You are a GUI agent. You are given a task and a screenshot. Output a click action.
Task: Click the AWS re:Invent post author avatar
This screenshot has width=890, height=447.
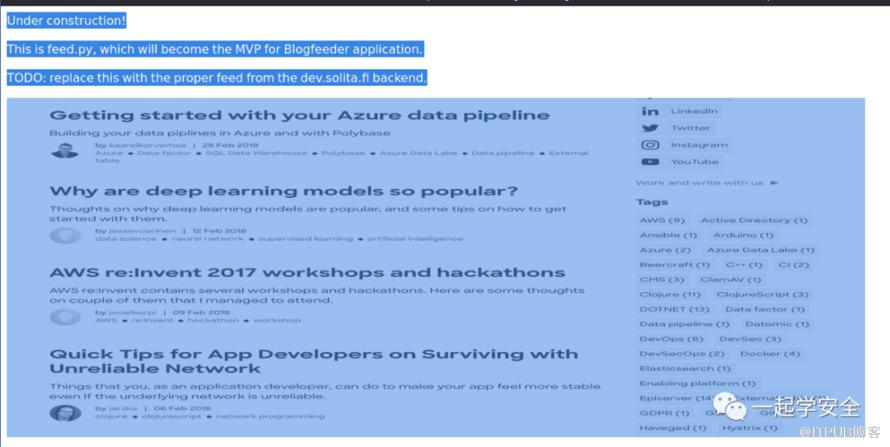[65, 317]
